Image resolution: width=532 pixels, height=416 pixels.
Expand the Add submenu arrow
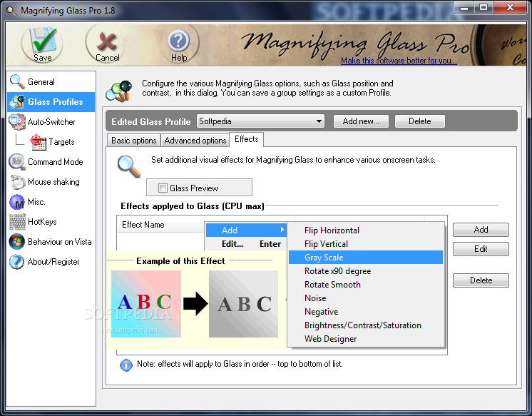282,230
